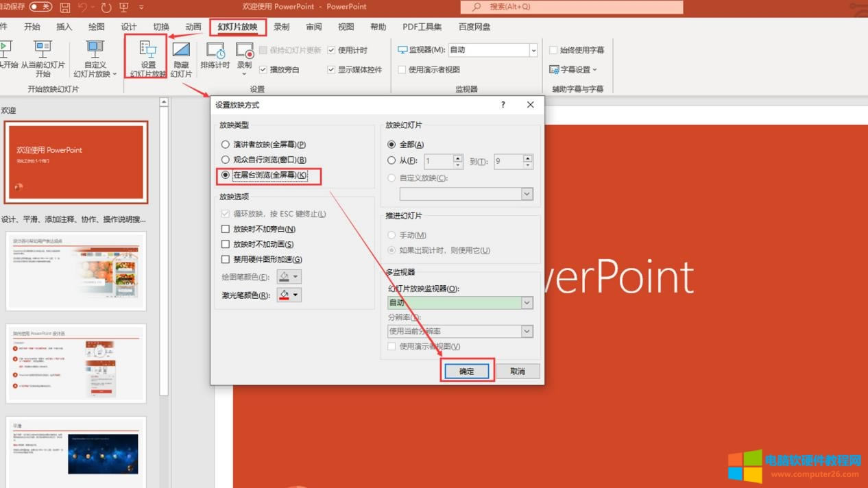Open the custom show dropdown
Screen dimensions: 868x488
(x=527, y=194)
